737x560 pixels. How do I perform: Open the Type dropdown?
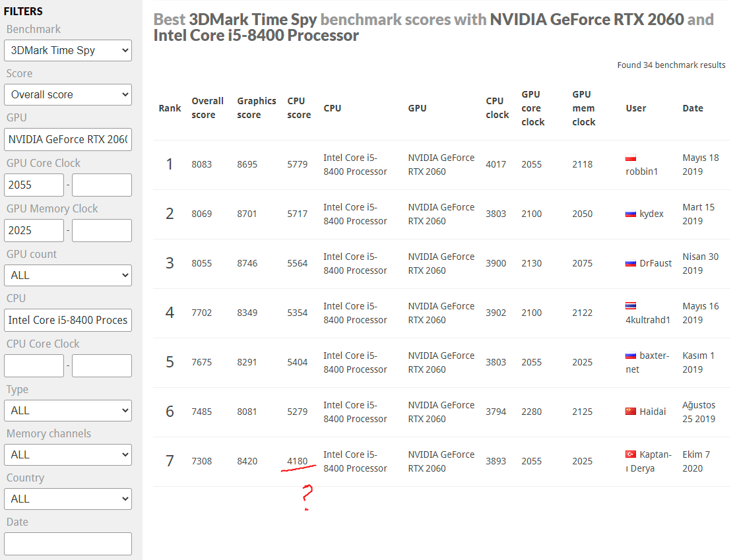(x=68, y=411)
